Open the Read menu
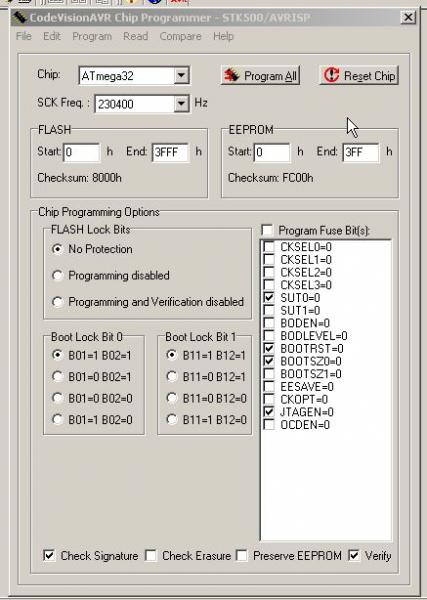The height and width of the screenshot is (600, 427). (135, 36)
